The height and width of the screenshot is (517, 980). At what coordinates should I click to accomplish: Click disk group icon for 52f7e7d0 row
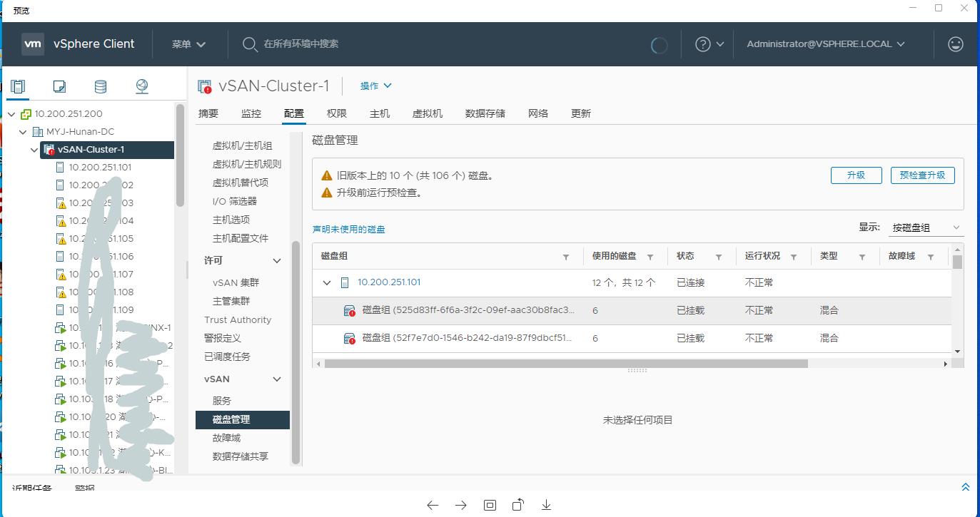coord(349,338)
